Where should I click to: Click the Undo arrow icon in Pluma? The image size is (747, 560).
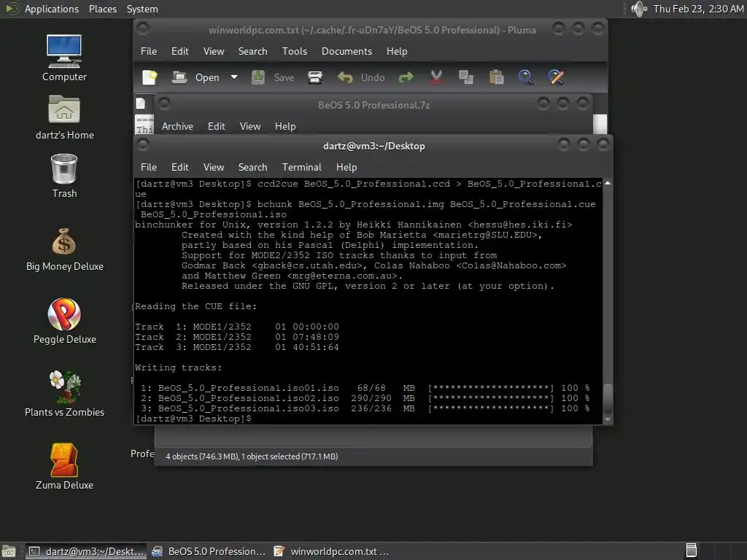tap(345, 77)
